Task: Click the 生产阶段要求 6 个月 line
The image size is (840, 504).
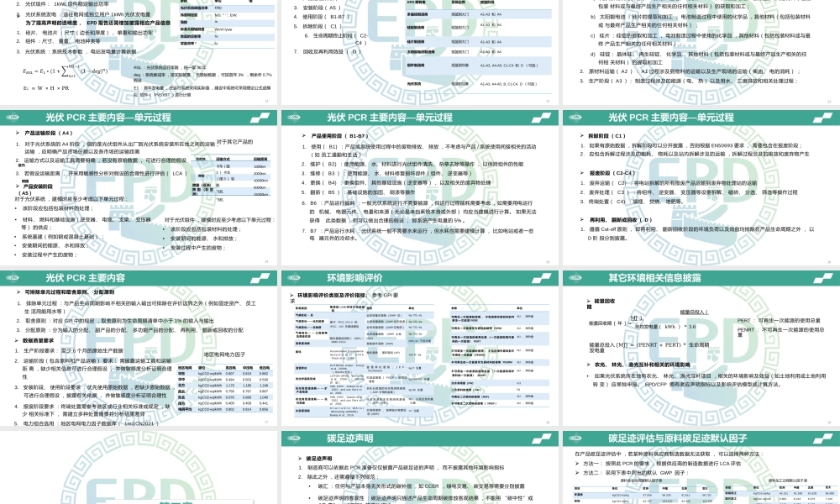Action: 69,351
